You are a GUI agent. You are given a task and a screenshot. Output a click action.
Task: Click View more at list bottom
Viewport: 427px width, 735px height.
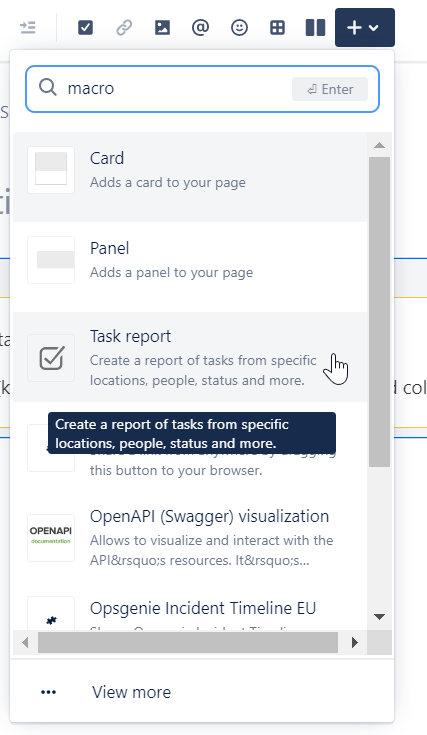(202, 692)
